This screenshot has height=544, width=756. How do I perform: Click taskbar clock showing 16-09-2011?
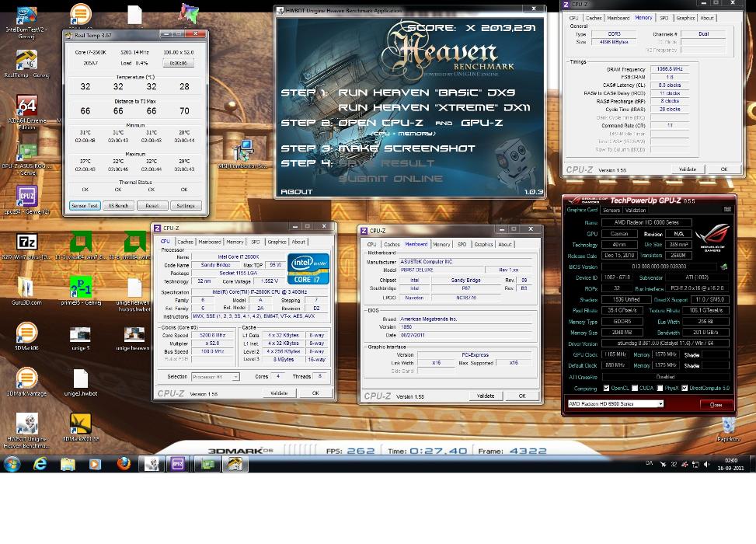click(x=730, y=465)
